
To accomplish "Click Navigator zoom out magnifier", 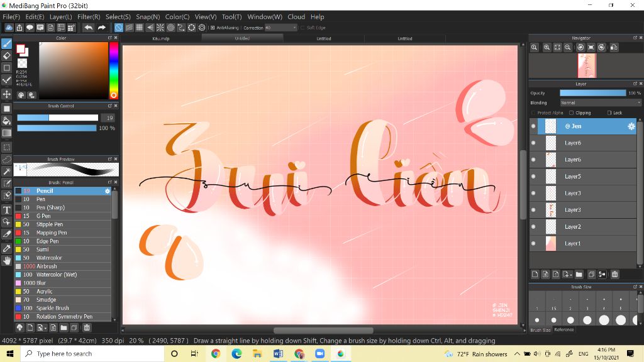I will click(568, 47).
